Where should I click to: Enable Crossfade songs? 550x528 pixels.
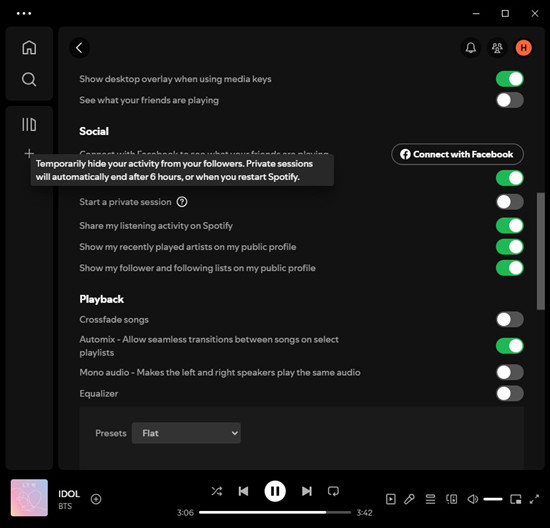tap(510, 320)
